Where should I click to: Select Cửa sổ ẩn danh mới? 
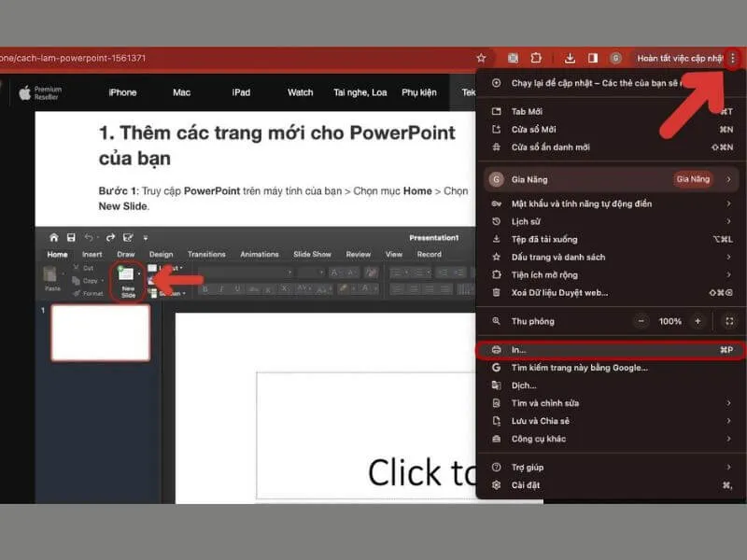[612, 147]
